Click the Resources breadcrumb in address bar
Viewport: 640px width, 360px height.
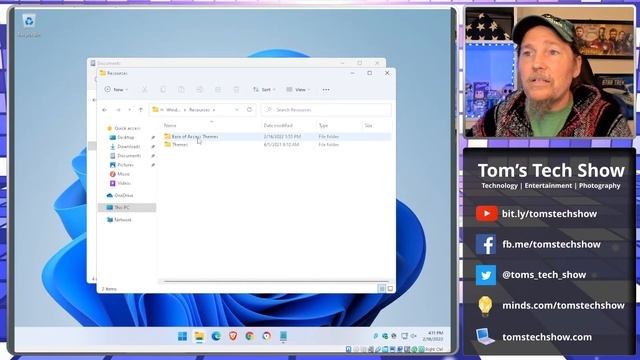[200, 110]
